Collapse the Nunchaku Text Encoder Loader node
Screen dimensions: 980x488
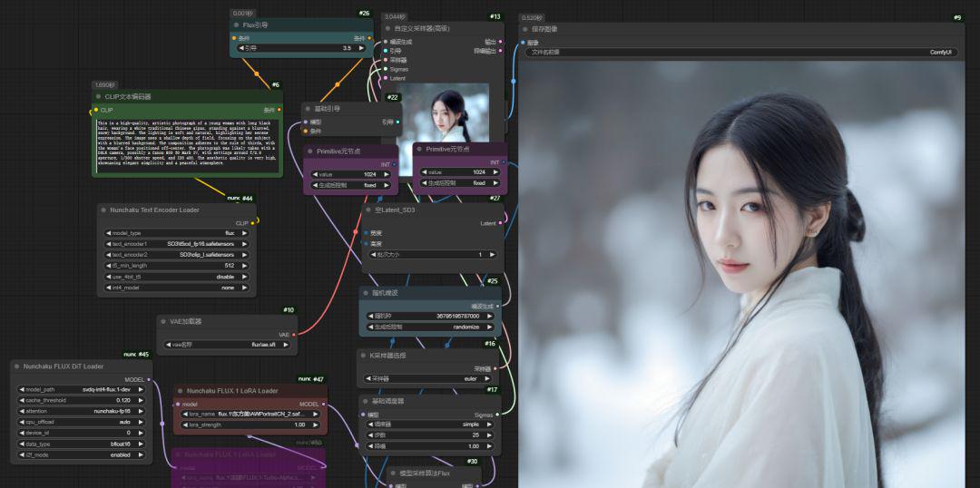[x=105, y=210]
